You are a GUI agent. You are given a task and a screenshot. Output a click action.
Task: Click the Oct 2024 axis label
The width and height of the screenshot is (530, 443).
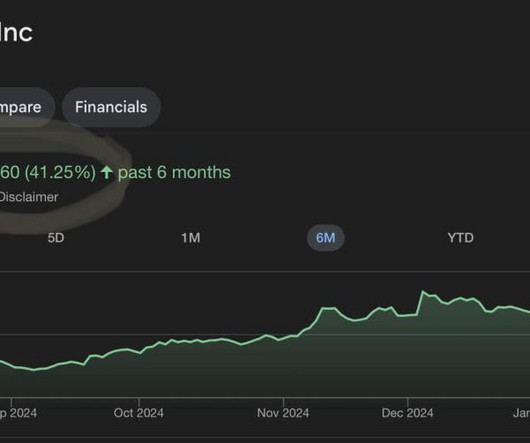tap(139, 413)
